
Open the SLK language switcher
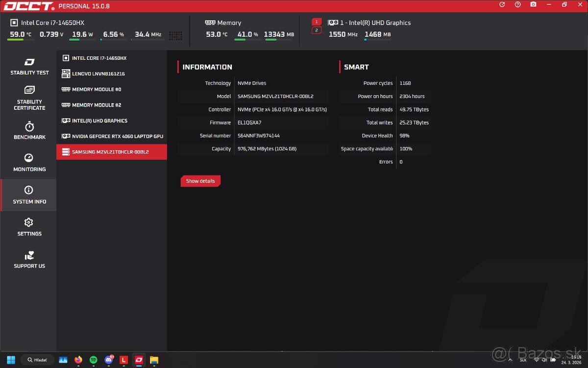tap(523, 360)
